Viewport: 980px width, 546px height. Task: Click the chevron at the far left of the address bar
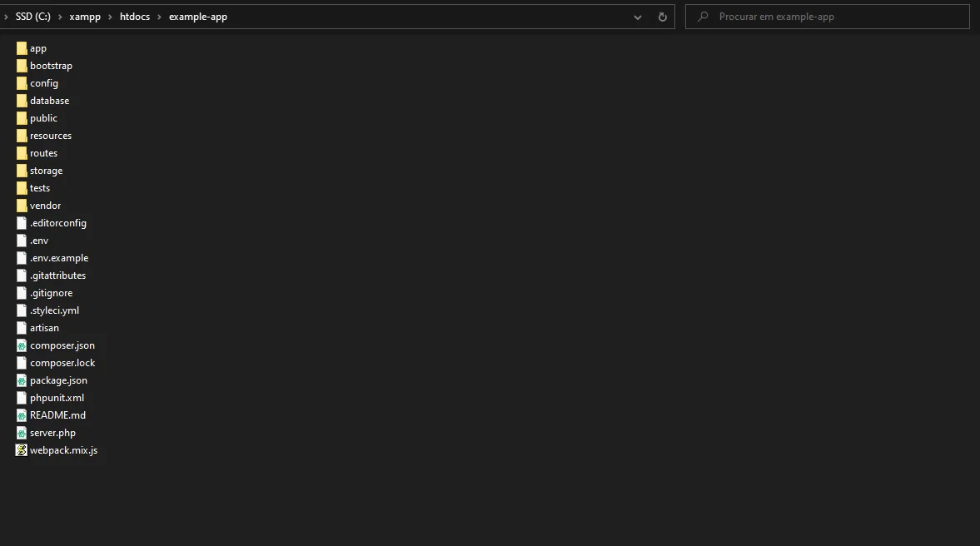coord(7,16)
